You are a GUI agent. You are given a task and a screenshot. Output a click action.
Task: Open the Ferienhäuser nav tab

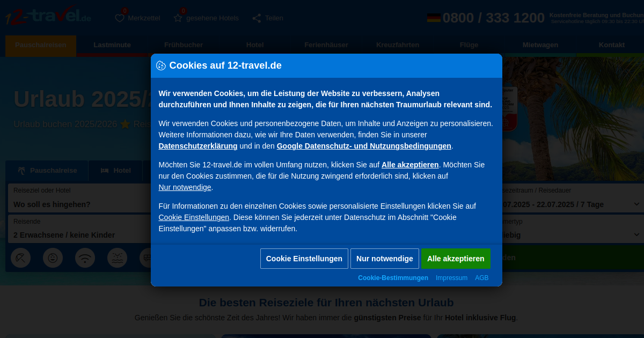tap(326, 45)
